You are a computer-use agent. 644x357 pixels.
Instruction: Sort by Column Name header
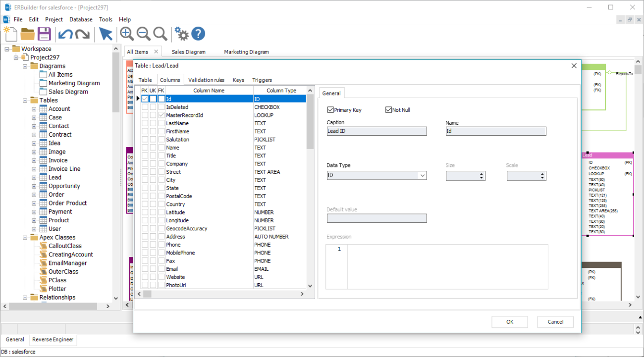point(209,91)
